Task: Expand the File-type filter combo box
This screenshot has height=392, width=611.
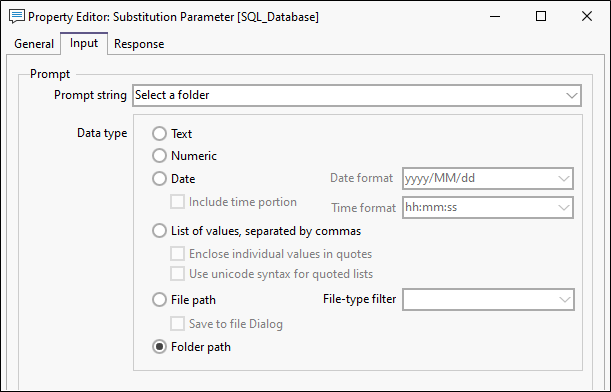Action: pos(488,299)
